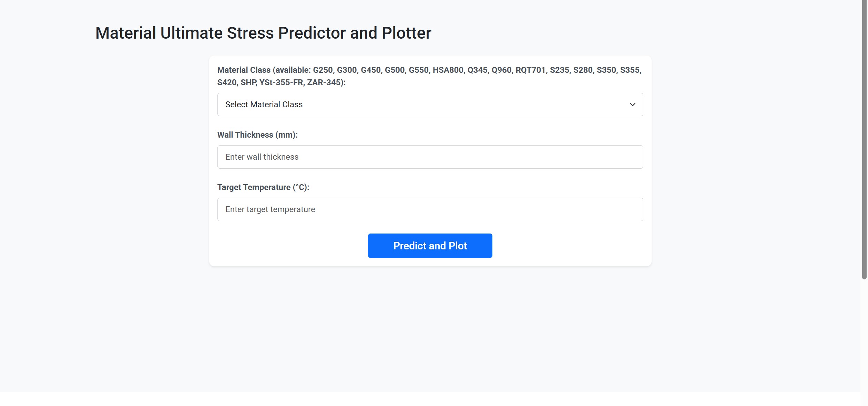Click the dropdown chevron arrow icon

pos(633,104)
